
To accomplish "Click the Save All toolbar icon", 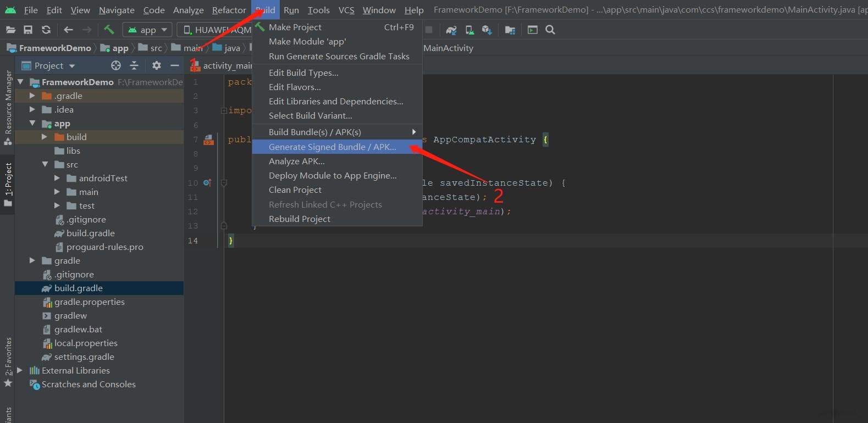I will tap(28, 30).
